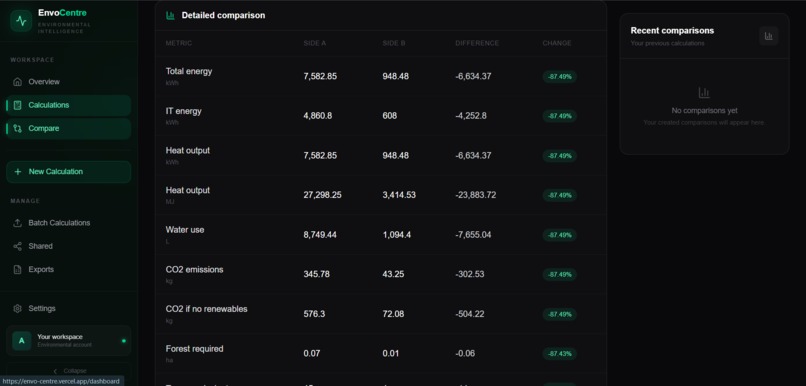Image resolution: width=806 pixels, height=386 pixels.
Task: Click the difference value -23,883.72
Action: (x=475, y=195)
